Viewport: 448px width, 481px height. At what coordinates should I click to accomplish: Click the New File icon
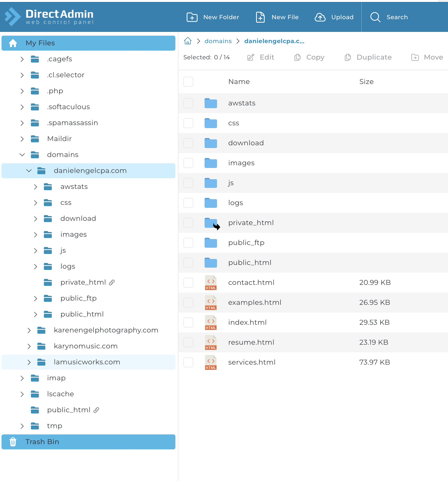260,17
